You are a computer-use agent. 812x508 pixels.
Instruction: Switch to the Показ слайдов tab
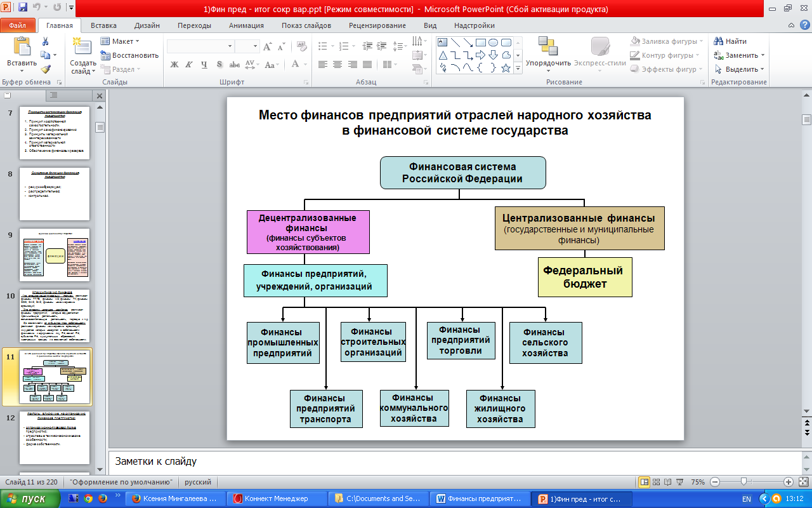[x=306, y=25]
